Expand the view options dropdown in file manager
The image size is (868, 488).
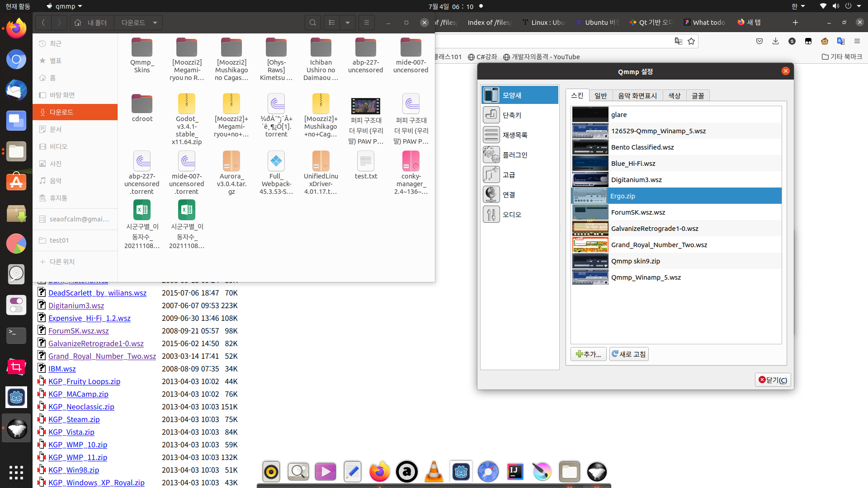347,23
